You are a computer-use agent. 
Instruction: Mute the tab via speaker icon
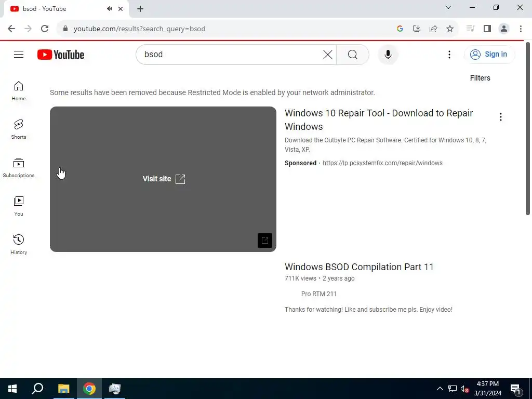point(109,9)
